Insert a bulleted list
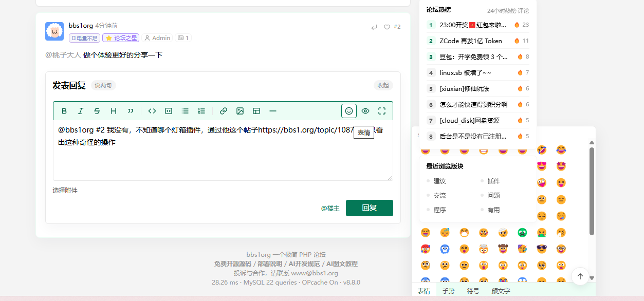The height and width of the screenshot is (301, 644). click(185, 111)
